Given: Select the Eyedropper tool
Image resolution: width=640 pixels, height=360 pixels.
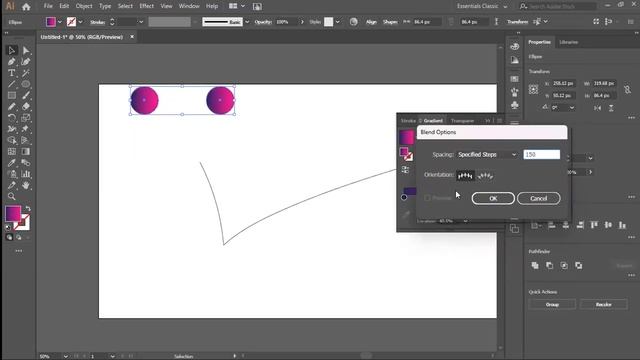Looking at the screenshot, I should [11, 163].
